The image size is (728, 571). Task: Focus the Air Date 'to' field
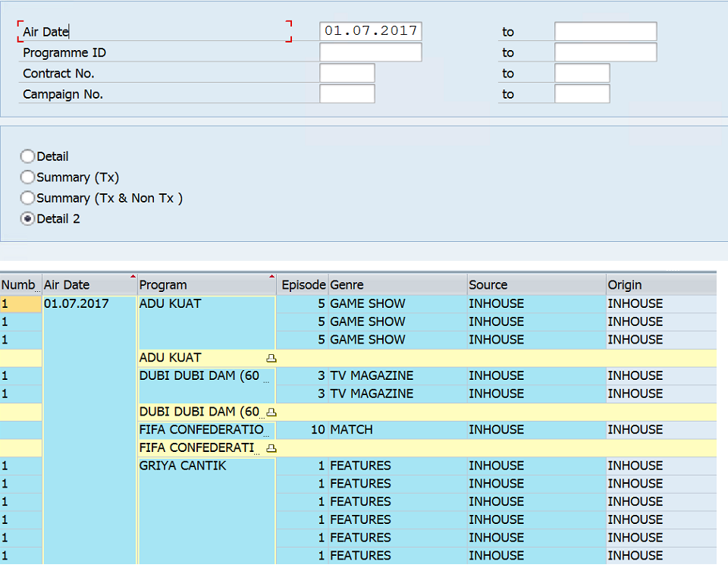tap(605, 31)
